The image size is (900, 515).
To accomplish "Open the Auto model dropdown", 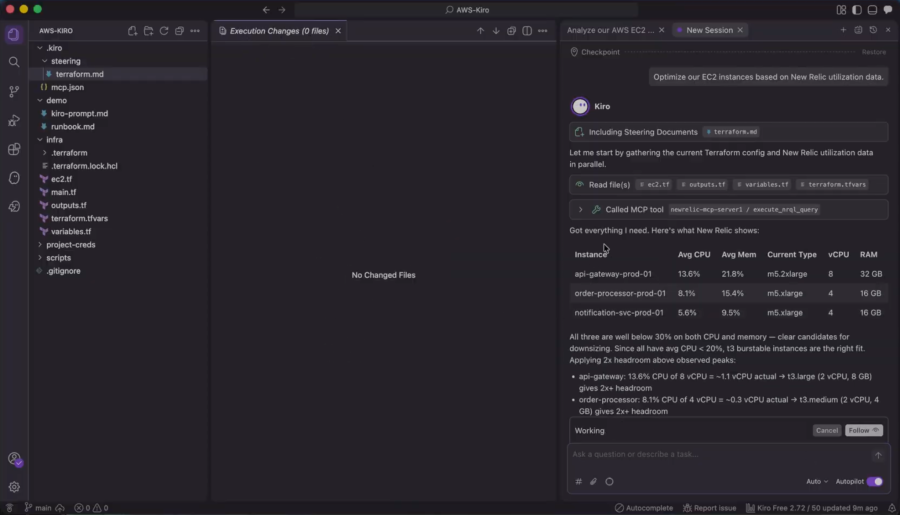I will coord(817,482).
